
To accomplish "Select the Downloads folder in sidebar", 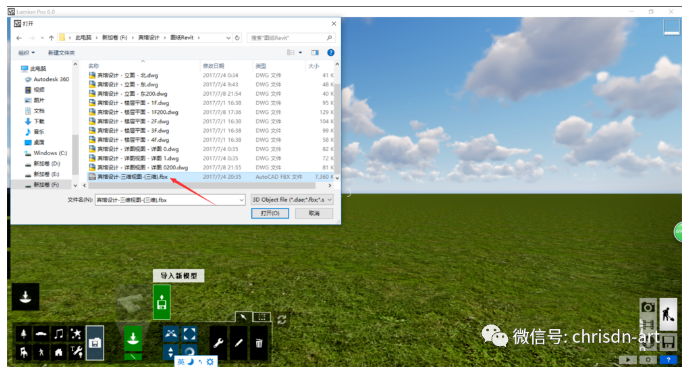I will pos(34,121).
